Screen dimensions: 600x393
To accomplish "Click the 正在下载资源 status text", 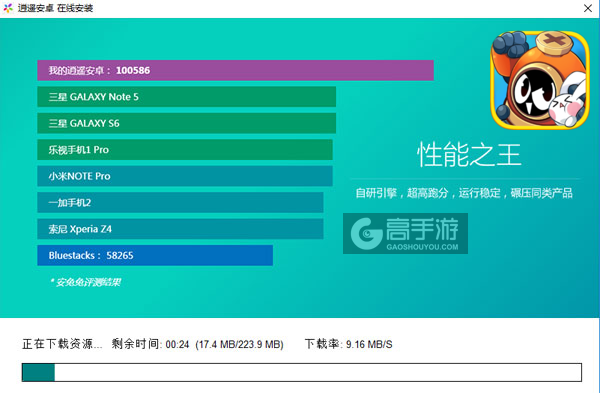I will pyautogui.click(x=62, y=344).
